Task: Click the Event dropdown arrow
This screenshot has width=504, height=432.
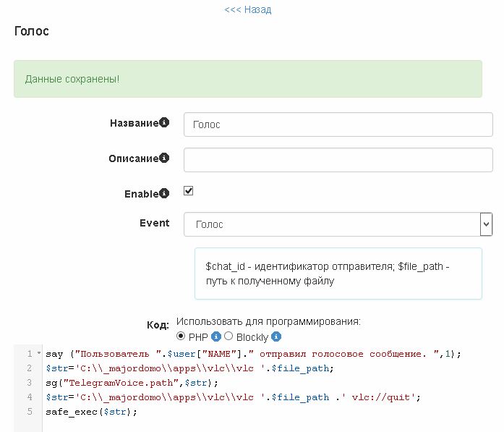Action: (x=486, y=224)
